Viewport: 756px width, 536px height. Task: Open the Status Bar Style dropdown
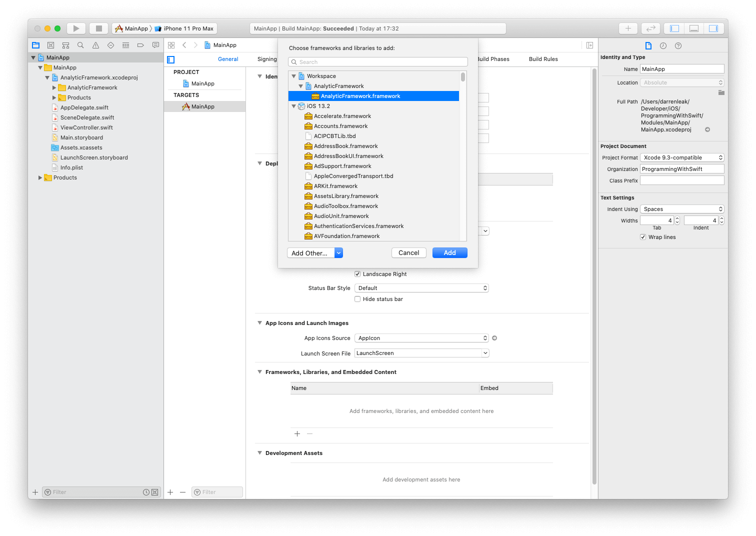coord(421,288)
